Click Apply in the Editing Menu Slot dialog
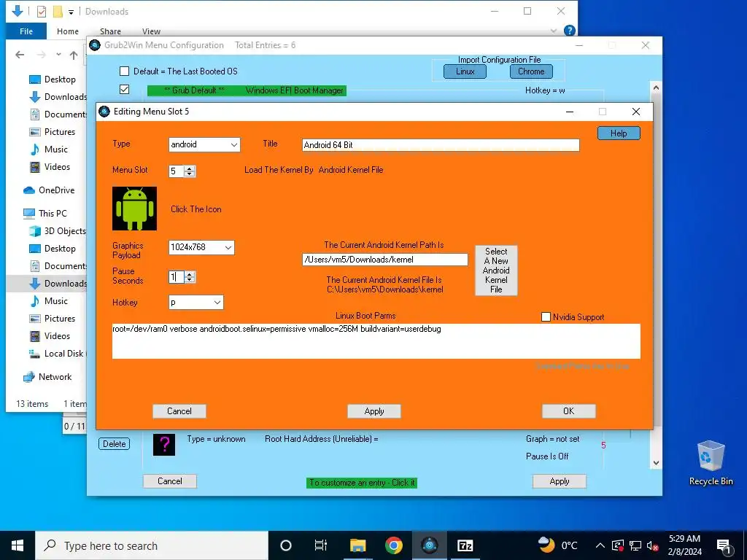Viewport: 747px width, 560px height. click(374, 411)
